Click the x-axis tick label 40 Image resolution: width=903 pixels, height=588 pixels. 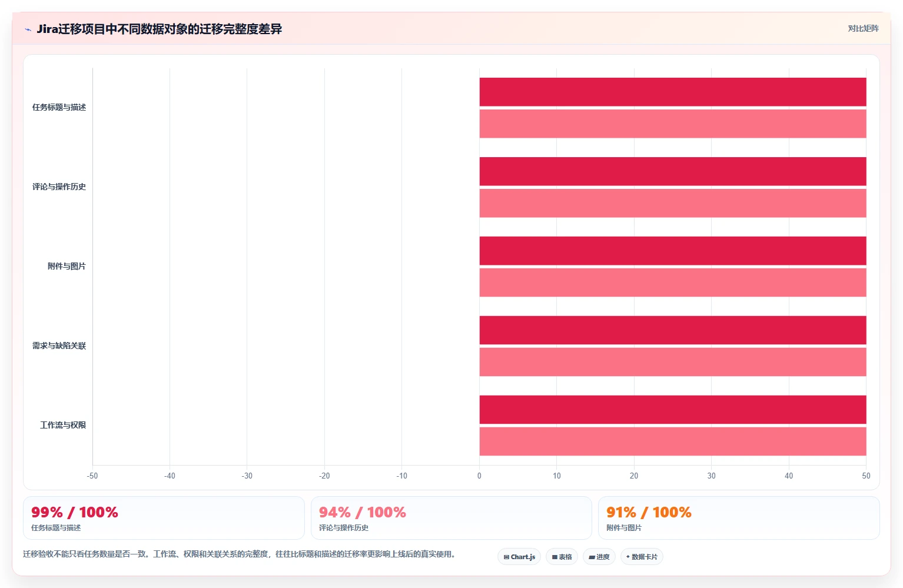coord(789,476)
